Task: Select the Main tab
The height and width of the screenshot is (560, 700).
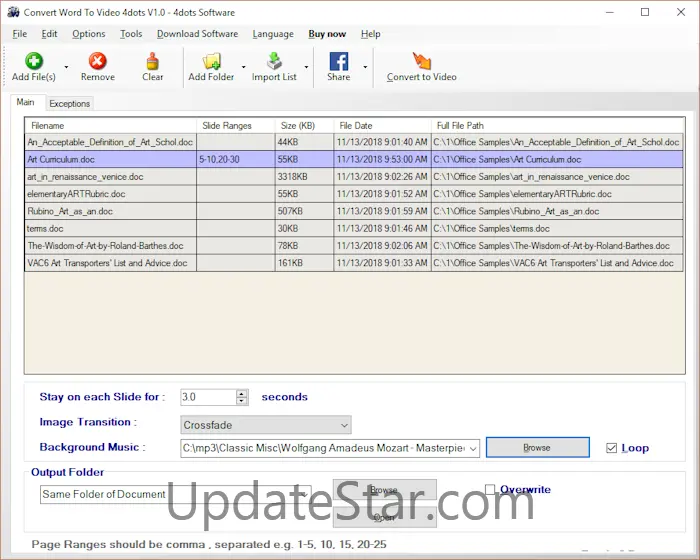Action: coord(25,102)
